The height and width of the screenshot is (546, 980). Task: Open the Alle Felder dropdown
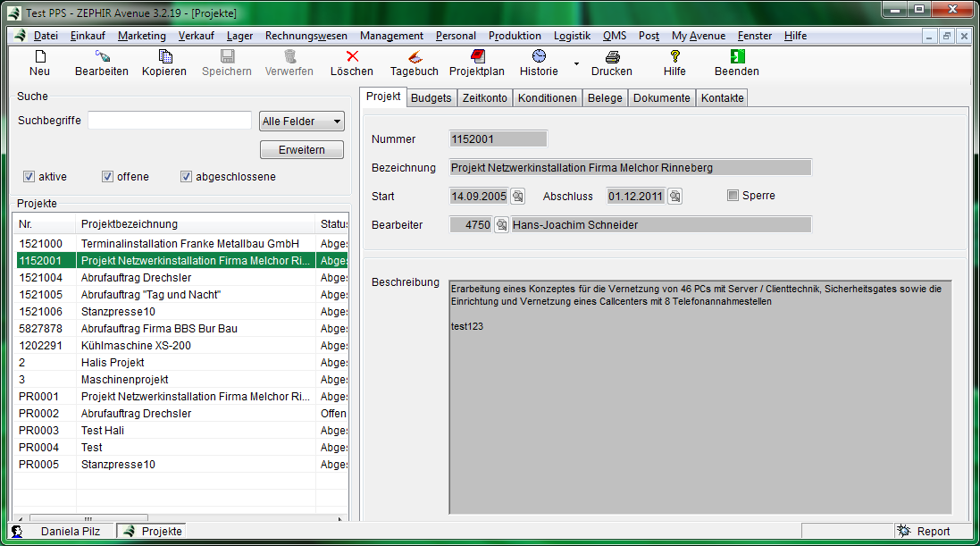(x=302, y=122)
